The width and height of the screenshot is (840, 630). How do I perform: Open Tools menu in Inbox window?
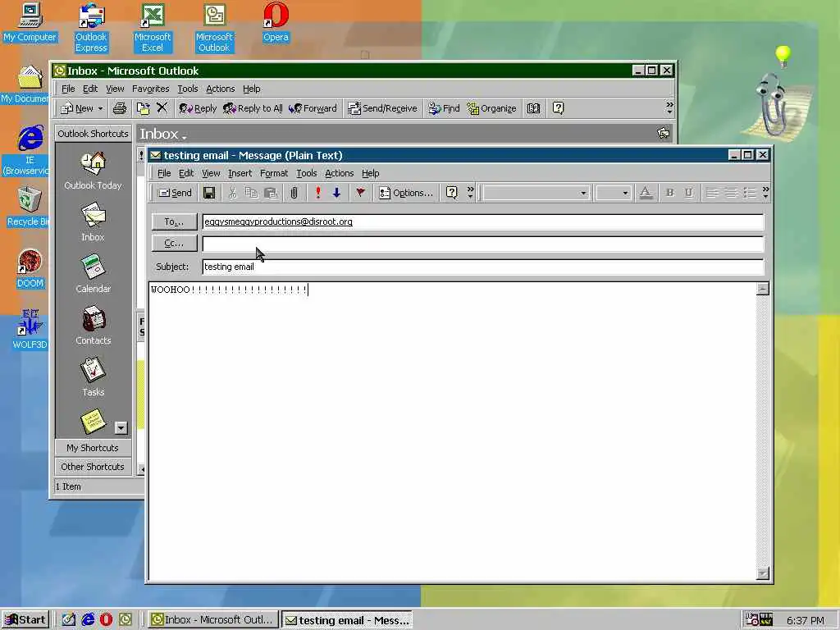pyautogui.click(x=188, y=89)
